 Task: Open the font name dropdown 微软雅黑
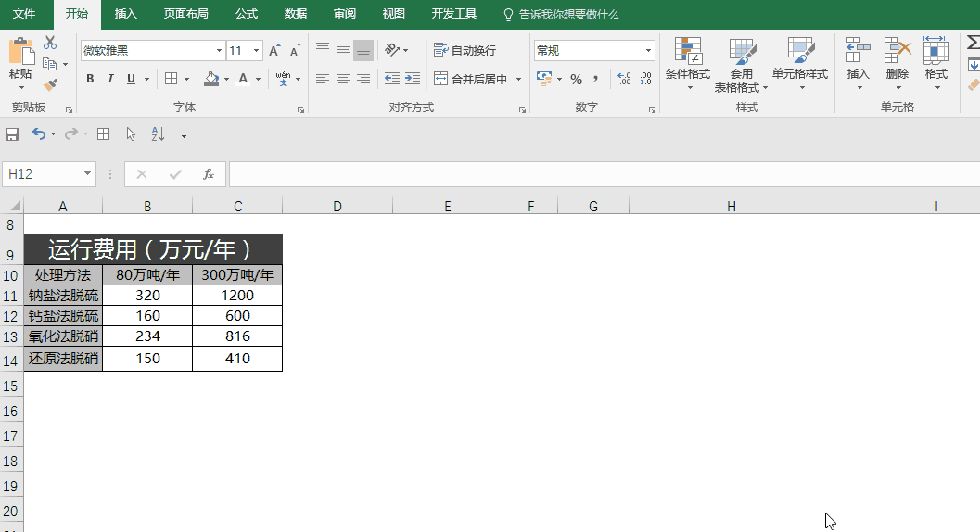click(219, 51)
